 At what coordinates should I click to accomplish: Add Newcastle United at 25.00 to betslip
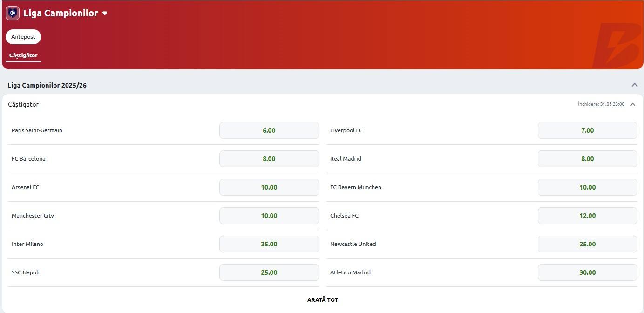click(x=588, y=244)
